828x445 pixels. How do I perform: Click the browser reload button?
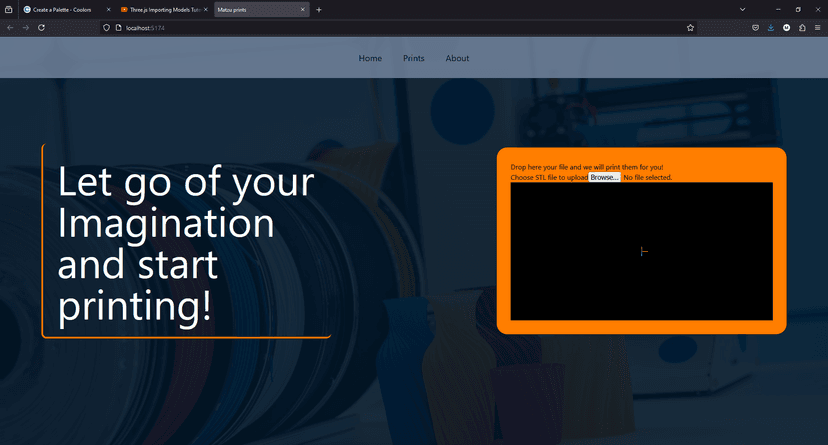[x=41, y=28]
